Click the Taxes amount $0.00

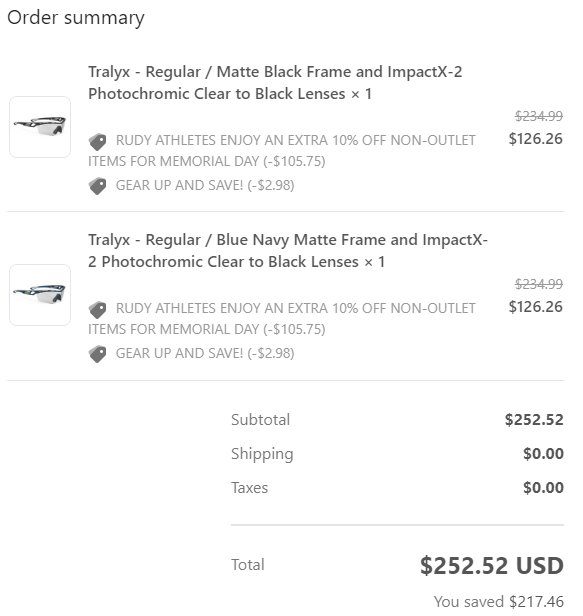coord(543,488)
